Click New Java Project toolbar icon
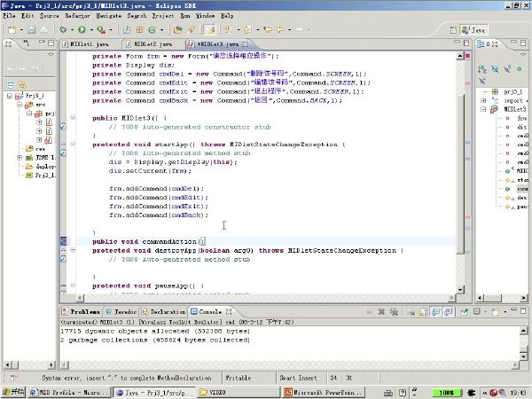Viewport: 532px width, 399px height. (127, 30)
